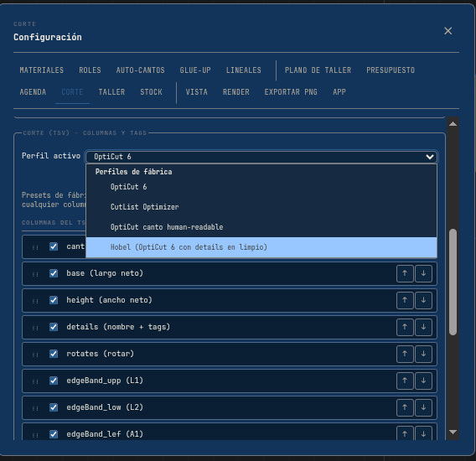
Task: Move details (nombre + tags) column up
Action: point(405,327)
